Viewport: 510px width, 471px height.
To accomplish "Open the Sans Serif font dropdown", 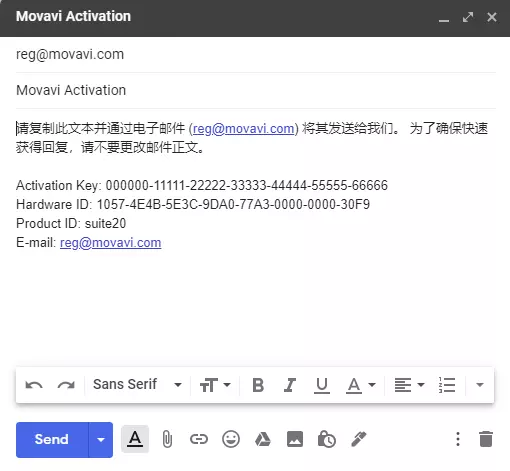I will pos(137,384).
